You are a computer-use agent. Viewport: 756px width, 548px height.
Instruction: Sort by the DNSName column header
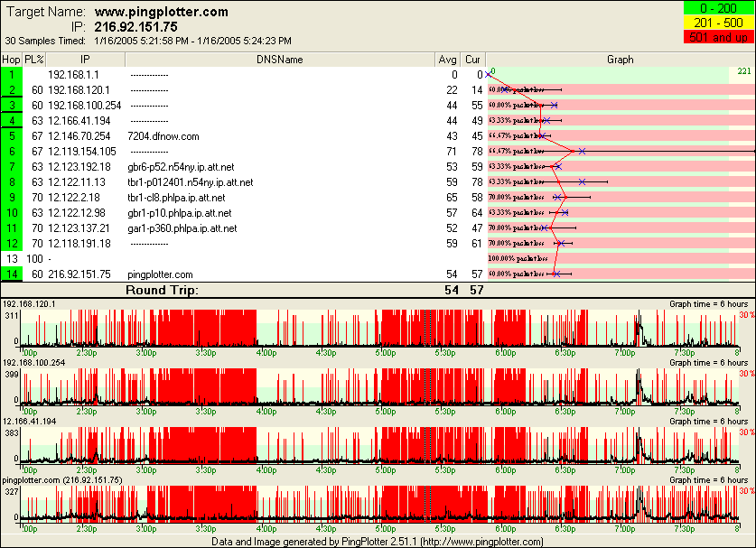tap(279, 60)
